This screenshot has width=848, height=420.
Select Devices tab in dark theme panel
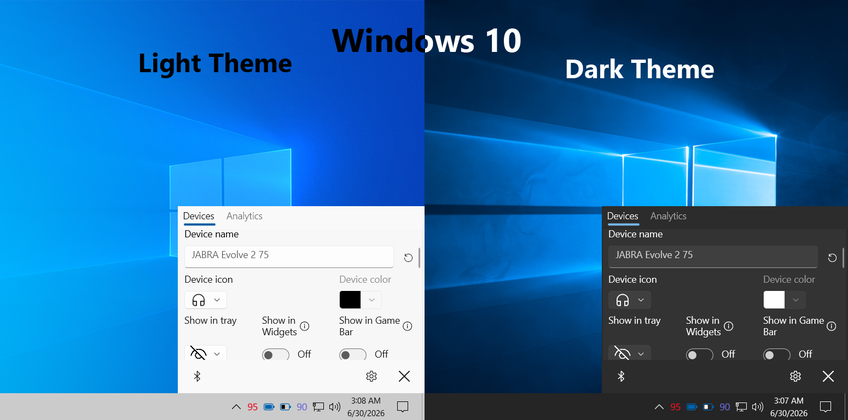click(x=622, y=216)
